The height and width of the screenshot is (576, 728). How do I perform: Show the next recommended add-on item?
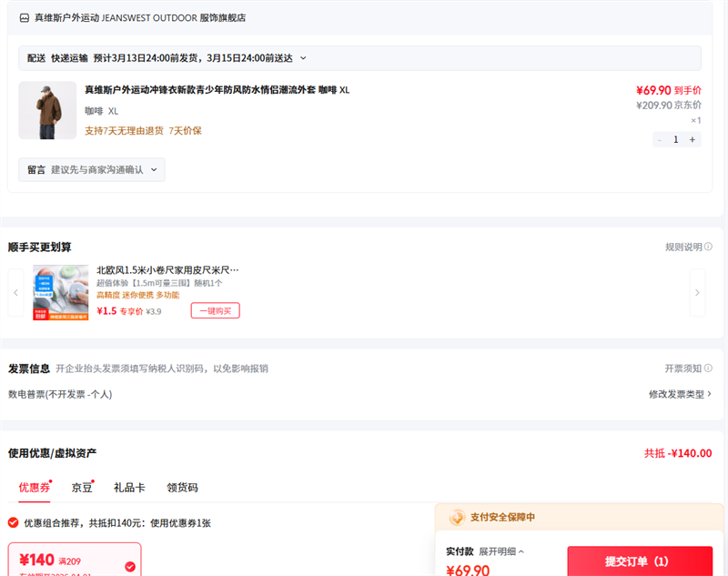pos(697,293)
